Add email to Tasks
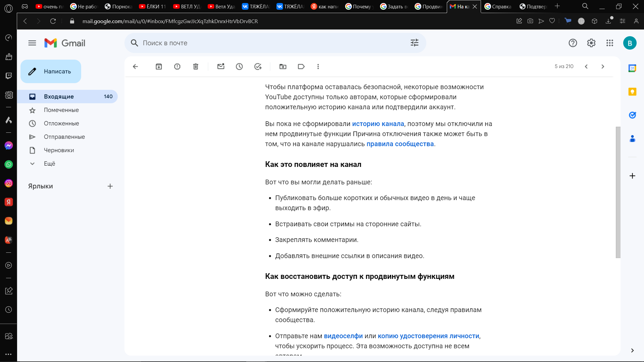Image resolution: width=644 pixels, height=362 pixels. (258, 67)
